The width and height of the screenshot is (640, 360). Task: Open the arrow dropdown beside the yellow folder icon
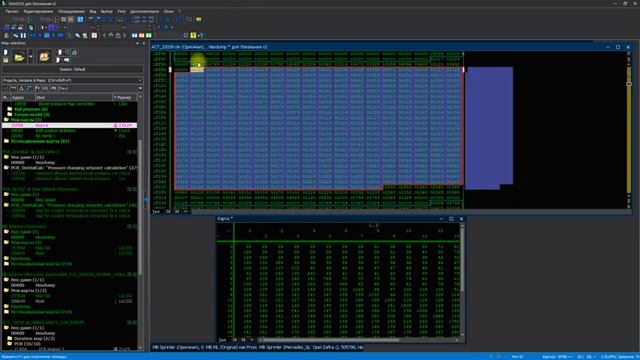[31, 57]
